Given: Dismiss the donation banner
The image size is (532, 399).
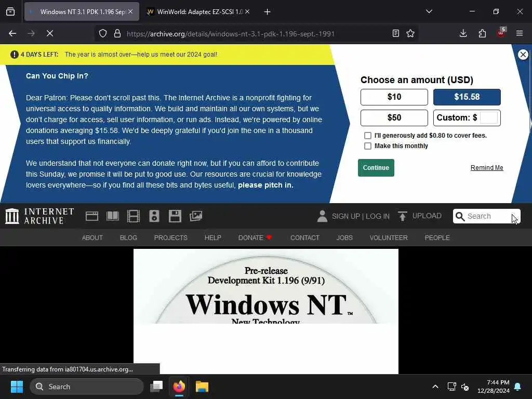Looking at the screenshot, I should coord(523,55).
